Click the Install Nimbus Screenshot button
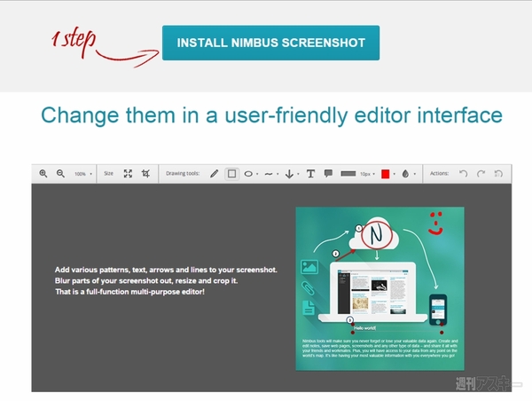This screenshot has width=532, height=401. tap(270, 43)
